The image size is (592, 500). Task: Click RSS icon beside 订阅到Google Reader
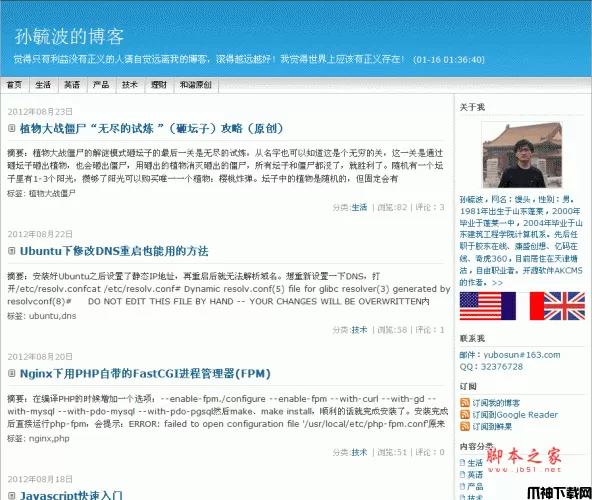[465, 415]
